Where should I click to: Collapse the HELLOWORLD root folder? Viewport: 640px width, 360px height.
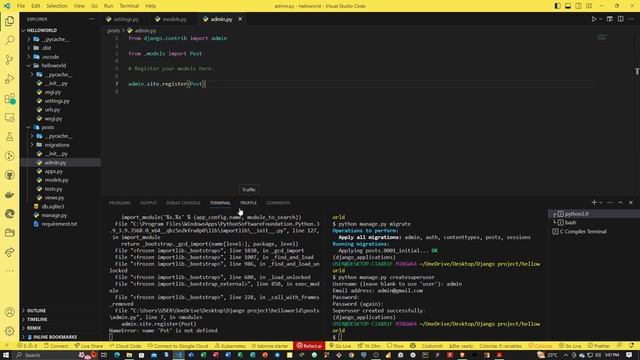24,31
